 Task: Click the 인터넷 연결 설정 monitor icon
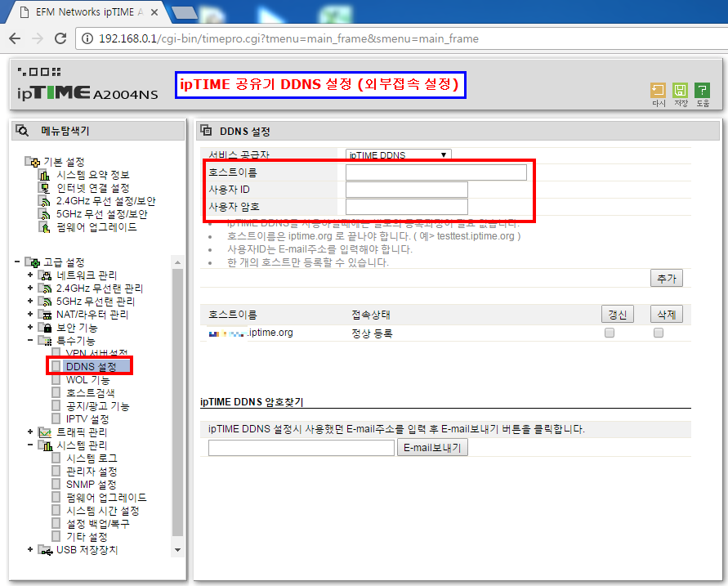43,188
